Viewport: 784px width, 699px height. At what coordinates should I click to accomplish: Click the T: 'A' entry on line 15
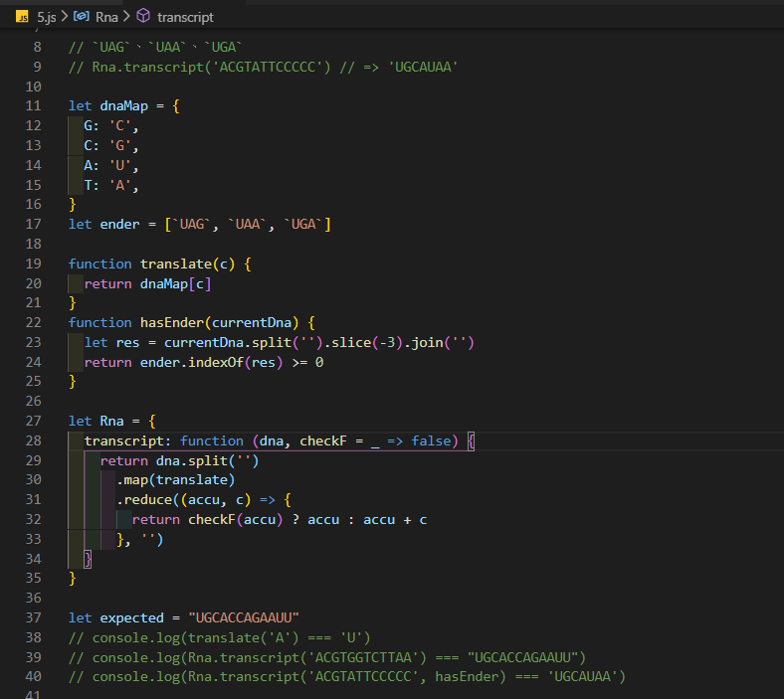tap(111, 185)
